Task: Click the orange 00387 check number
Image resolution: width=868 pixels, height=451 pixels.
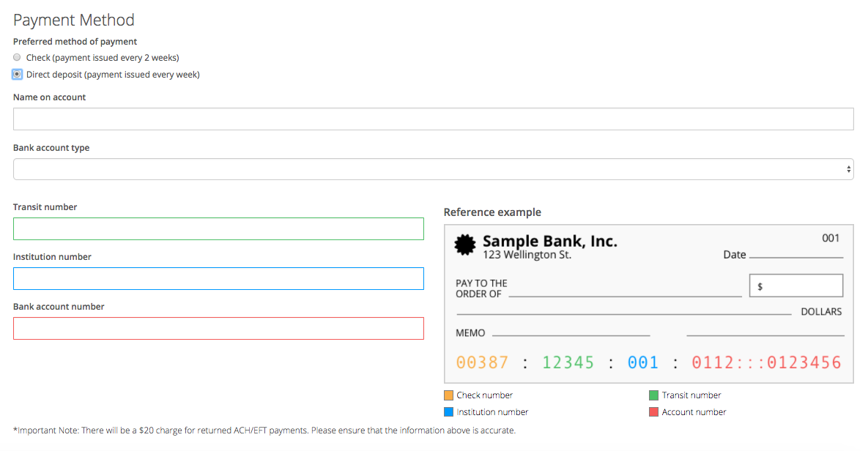Action: point(481,362)
